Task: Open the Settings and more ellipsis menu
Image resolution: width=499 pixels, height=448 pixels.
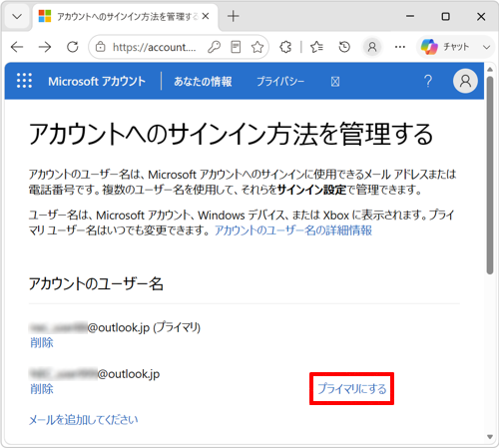Action: coord(400,47)
